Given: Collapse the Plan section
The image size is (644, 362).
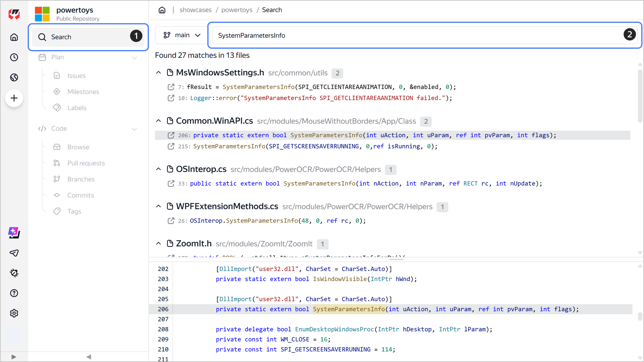Looking at the screenshot, I should [x=134, y=58].
